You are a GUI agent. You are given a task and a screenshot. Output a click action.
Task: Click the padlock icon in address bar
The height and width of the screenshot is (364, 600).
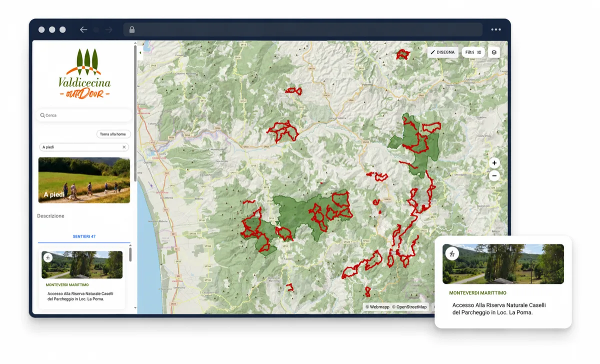click(x=132, y=29)
